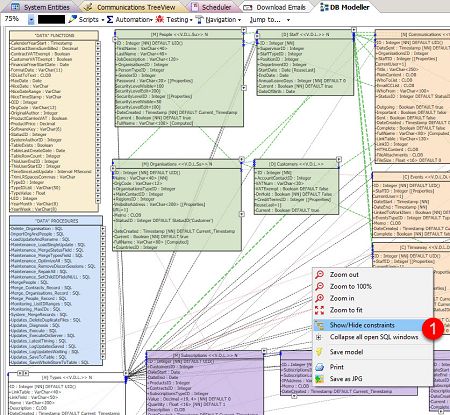
Task: Select the [D] Staff entity header
Action: point(305,34)
